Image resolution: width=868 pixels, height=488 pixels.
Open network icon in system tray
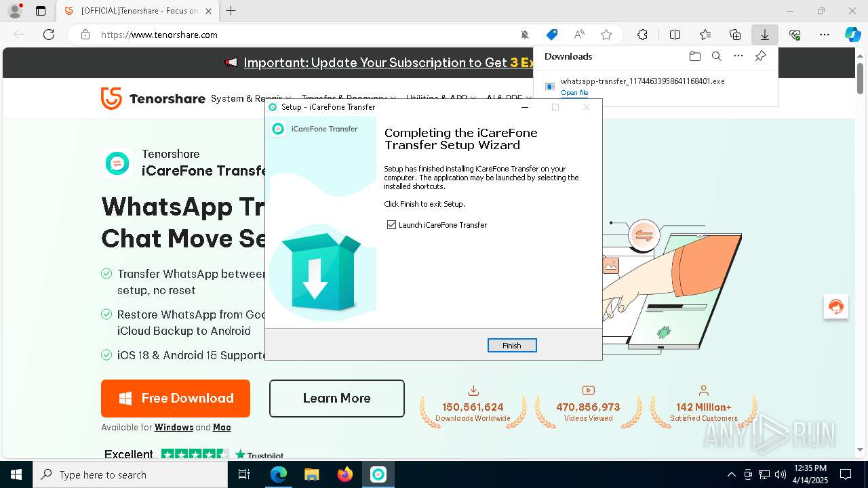point(764,474)
